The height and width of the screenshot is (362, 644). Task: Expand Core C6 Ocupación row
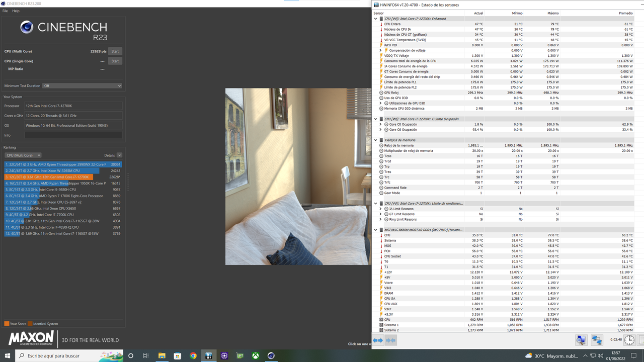(381, 130)
